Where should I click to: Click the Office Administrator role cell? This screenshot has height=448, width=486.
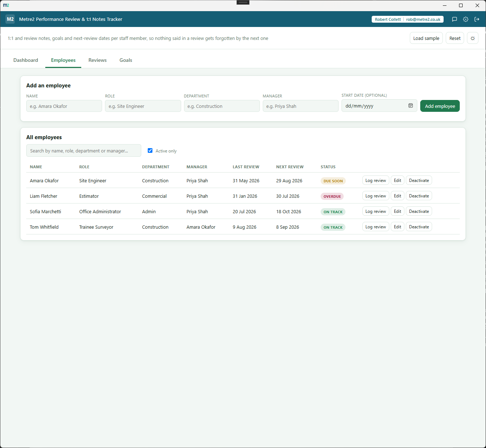[100, 211]
